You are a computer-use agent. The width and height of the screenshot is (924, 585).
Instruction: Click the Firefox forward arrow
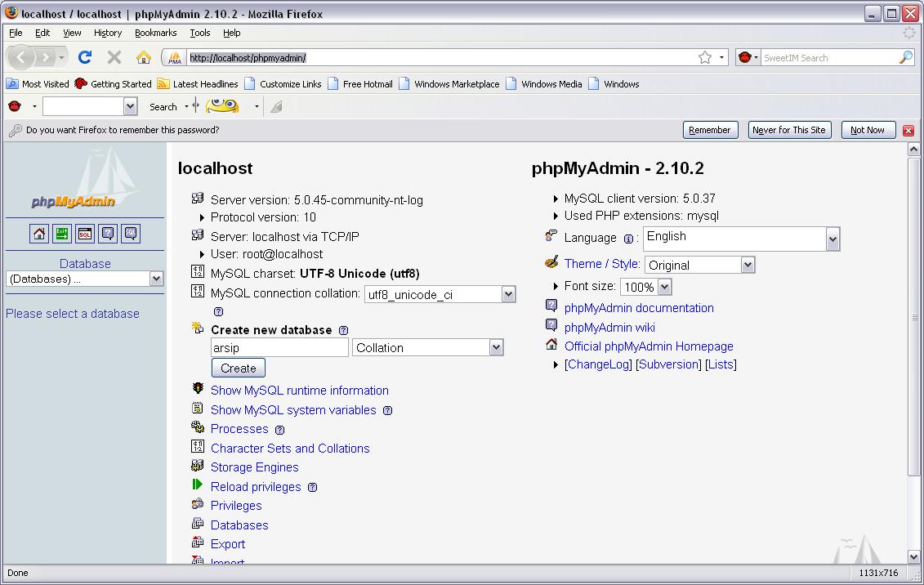pyautogui.click(x=44, y=57)
